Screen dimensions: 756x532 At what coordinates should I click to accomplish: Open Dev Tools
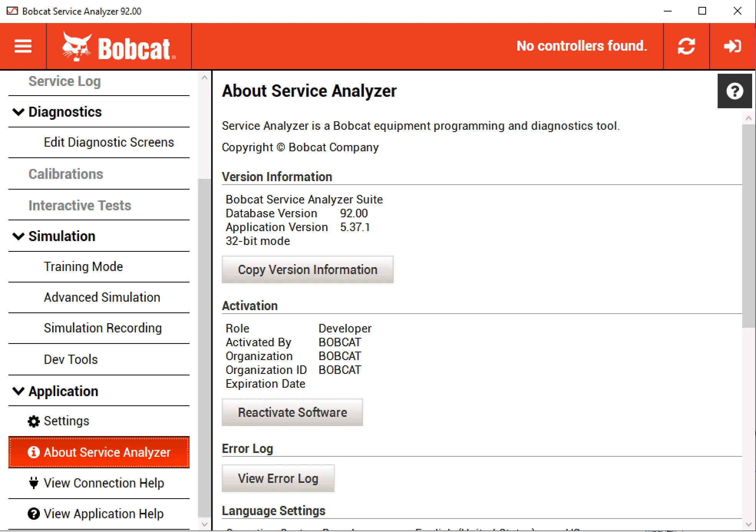[x=71, y=360]
